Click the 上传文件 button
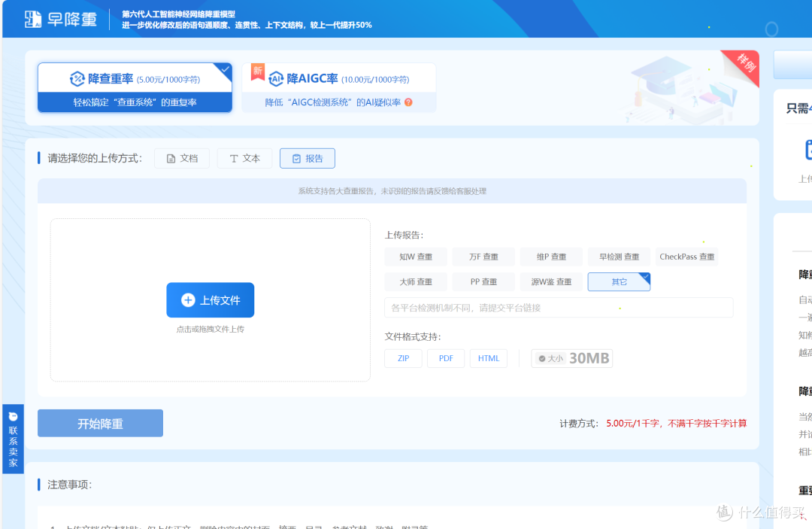This screenshot has height=529, width=812. tap(211, 300)
